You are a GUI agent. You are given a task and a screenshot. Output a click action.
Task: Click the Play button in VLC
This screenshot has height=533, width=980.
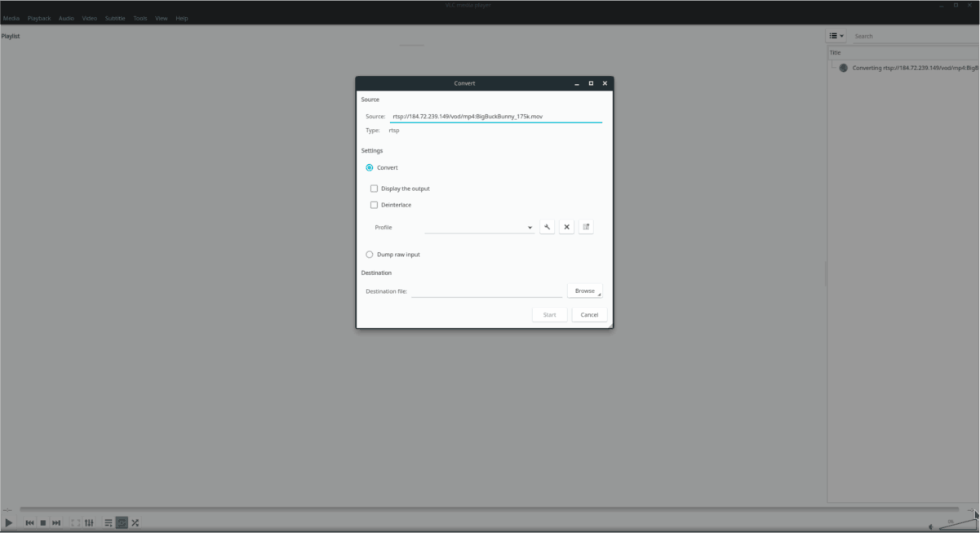tap(8, 522)
